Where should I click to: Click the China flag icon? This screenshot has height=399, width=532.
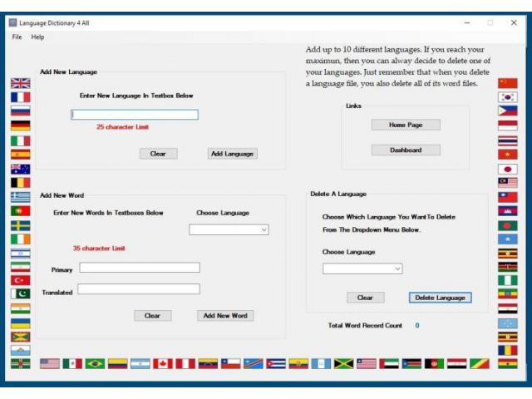[507, 83]
